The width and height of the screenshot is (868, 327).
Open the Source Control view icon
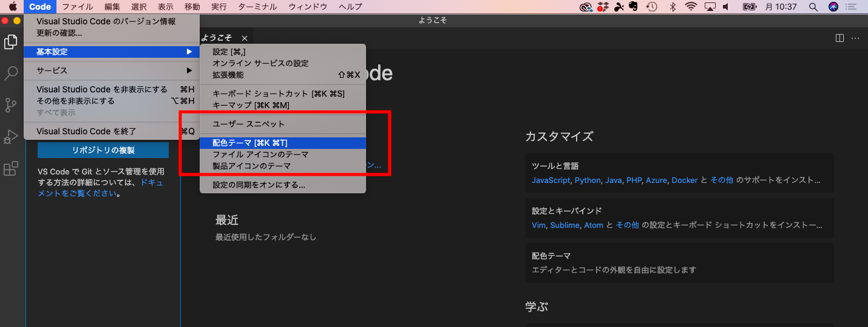point(11,105)
